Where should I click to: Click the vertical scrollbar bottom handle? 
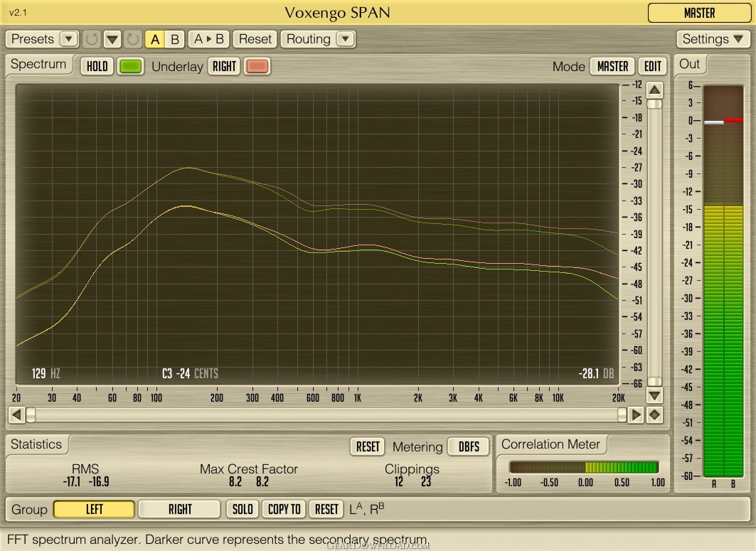tap(654, 381)
